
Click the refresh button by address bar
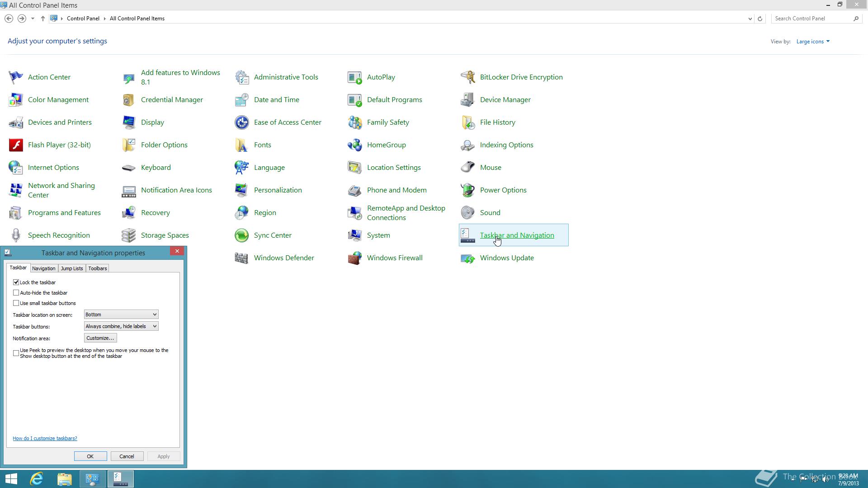pyautogui.click(x=760, y=19)
